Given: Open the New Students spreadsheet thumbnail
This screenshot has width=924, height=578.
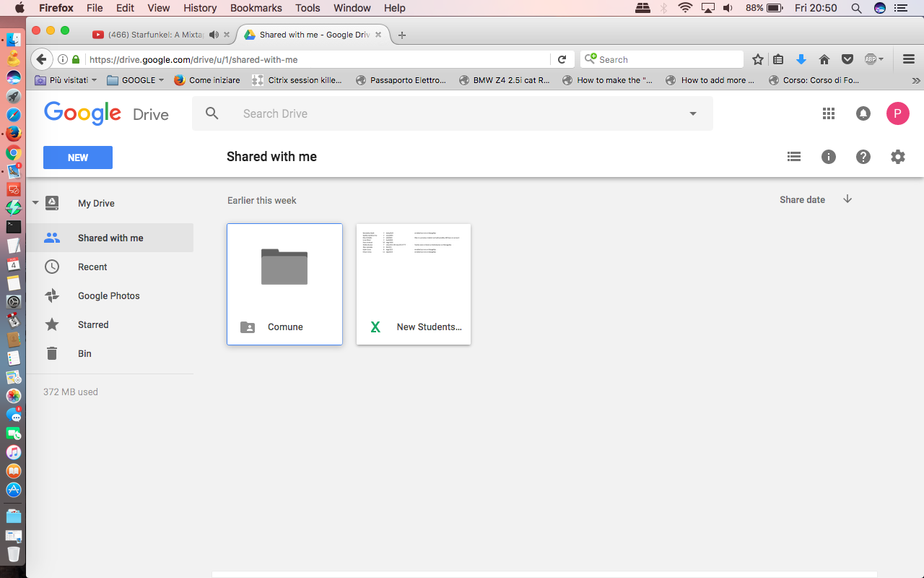Looking at the screenshot, I should [414, 284].
